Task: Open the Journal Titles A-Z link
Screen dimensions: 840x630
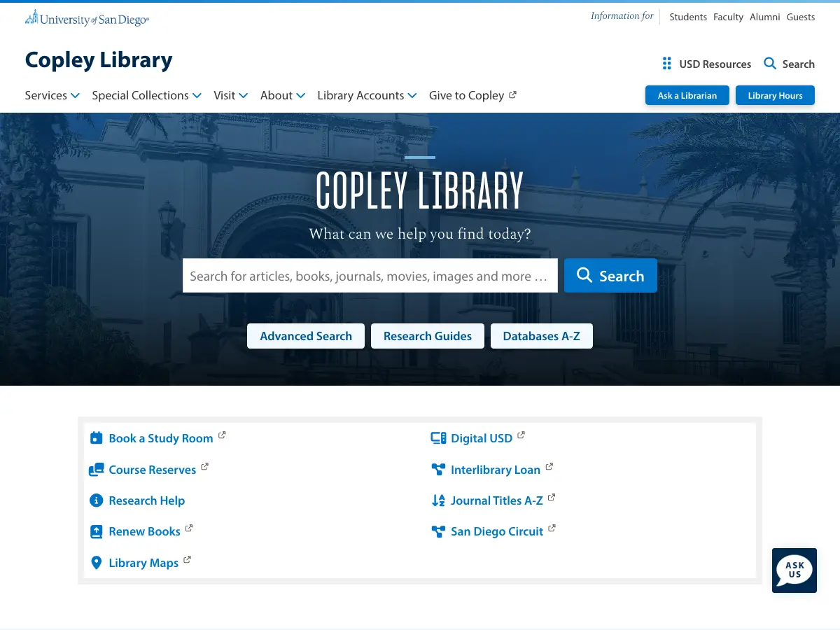Action: pyautogui.click(x=497, y=500)
